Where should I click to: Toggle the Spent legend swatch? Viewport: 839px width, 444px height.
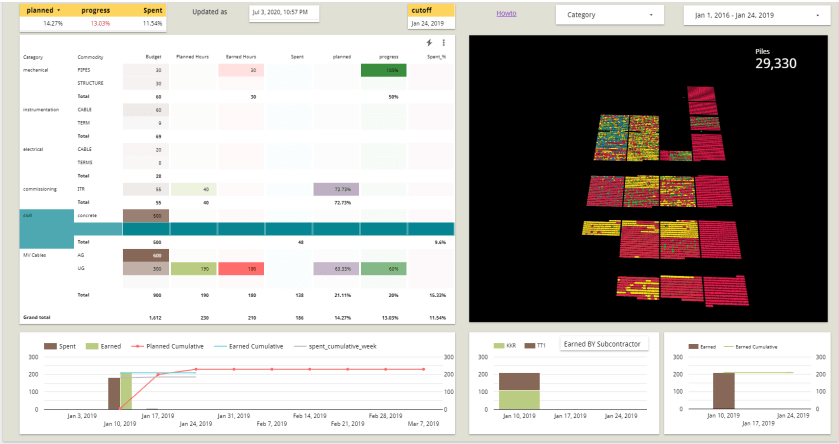coord(50,346)
